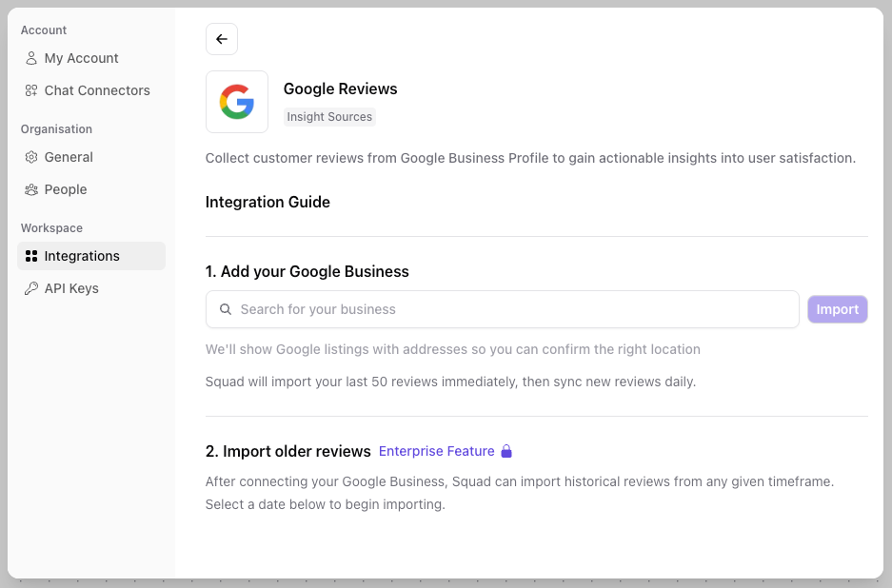The height and width of the screenshot is (588, 892).
Task: Click the magnifier icon in the search field
Action: (226, 309)
